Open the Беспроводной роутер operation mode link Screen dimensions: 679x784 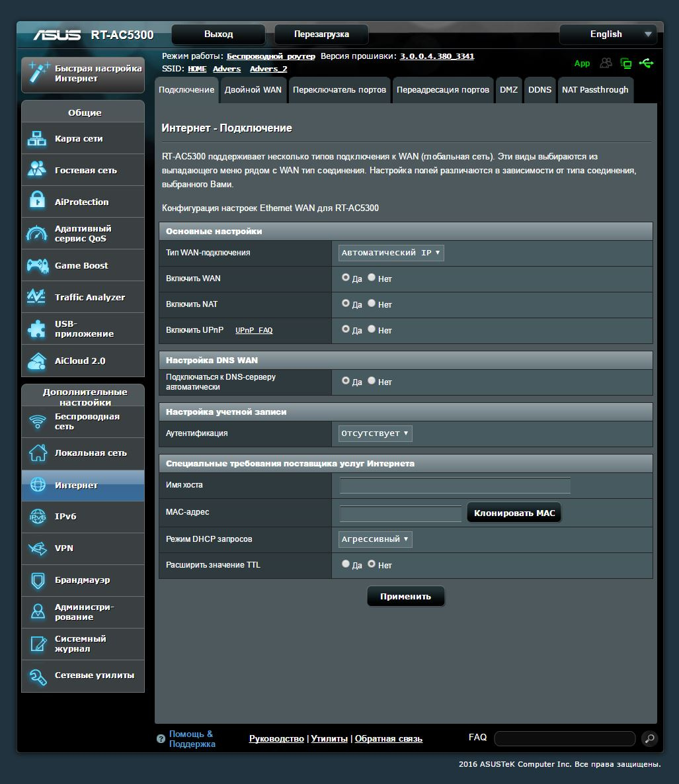click(x=271, y=56)
